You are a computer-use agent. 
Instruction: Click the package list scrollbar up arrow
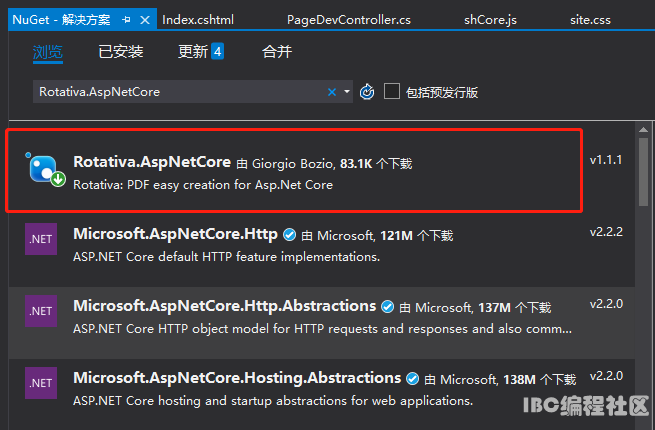643,129
